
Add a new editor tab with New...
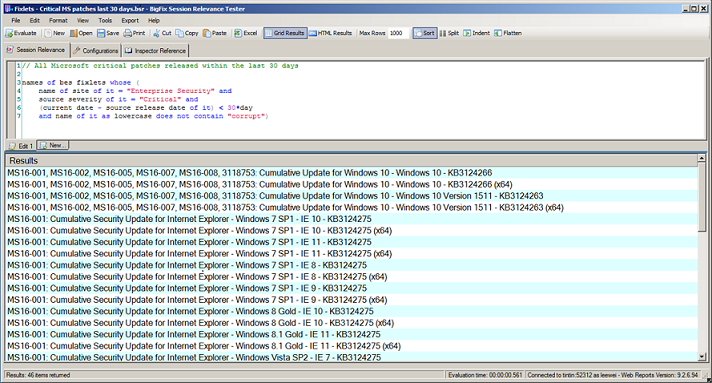pyautogui.click(x=53, y=145)
